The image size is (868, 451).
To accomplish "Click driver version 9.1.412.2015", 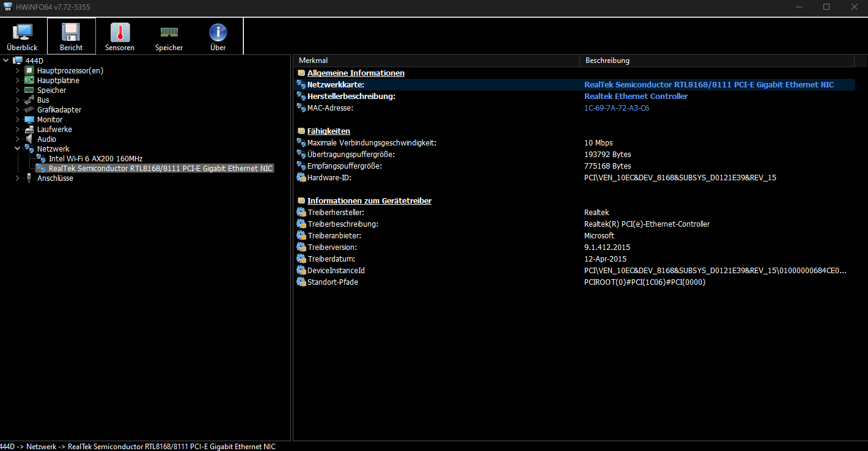I will point(607,247).
